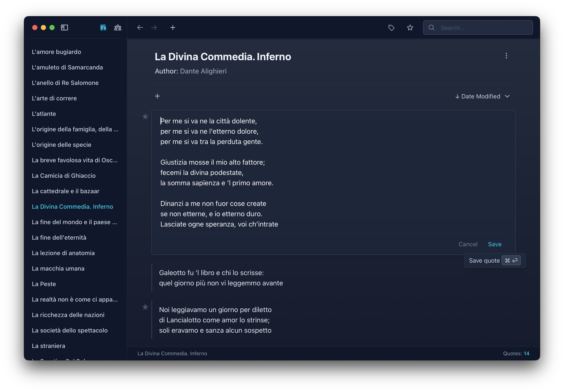This screenshot has width=564, height=392.
Task: Click the Quotes: 14 counter
Action: (517, 353)
